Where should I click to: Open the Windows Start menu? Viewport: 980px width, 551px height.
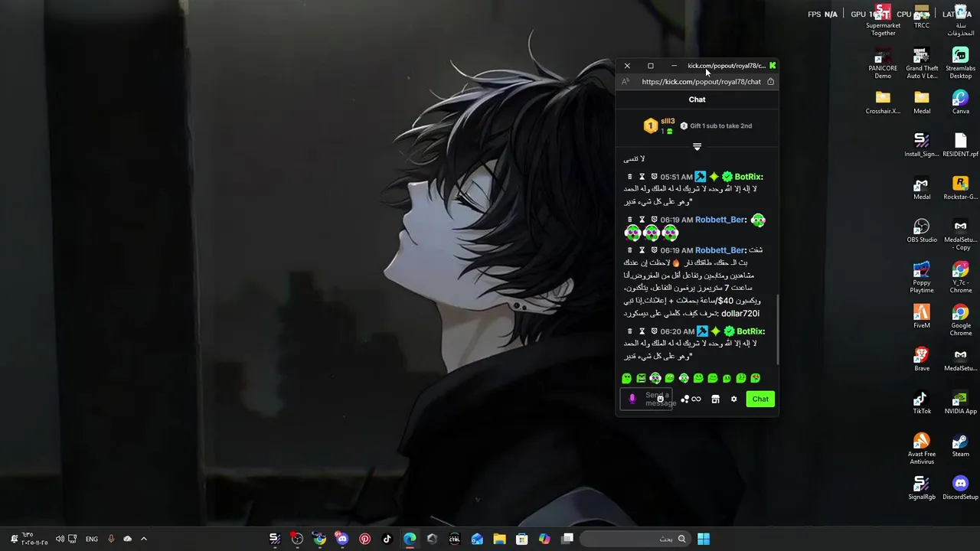(x=703, y=539)
